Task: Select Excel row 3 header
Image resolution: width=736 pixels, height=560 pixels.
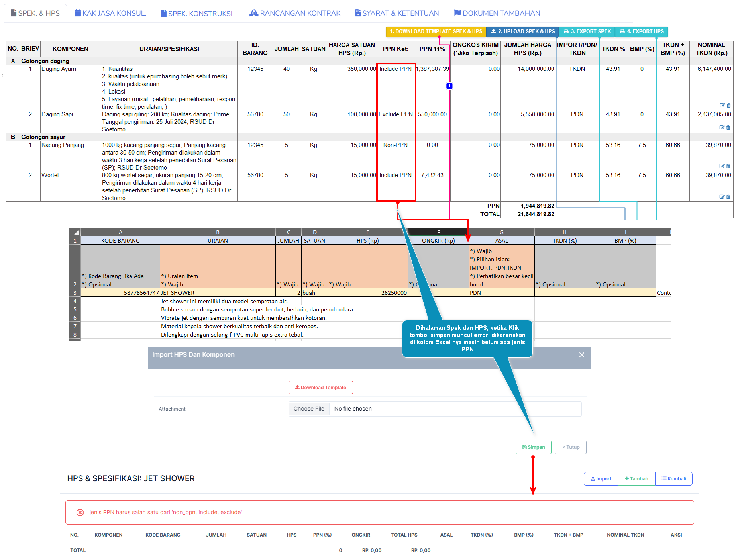Action: [x=75, y=293]
